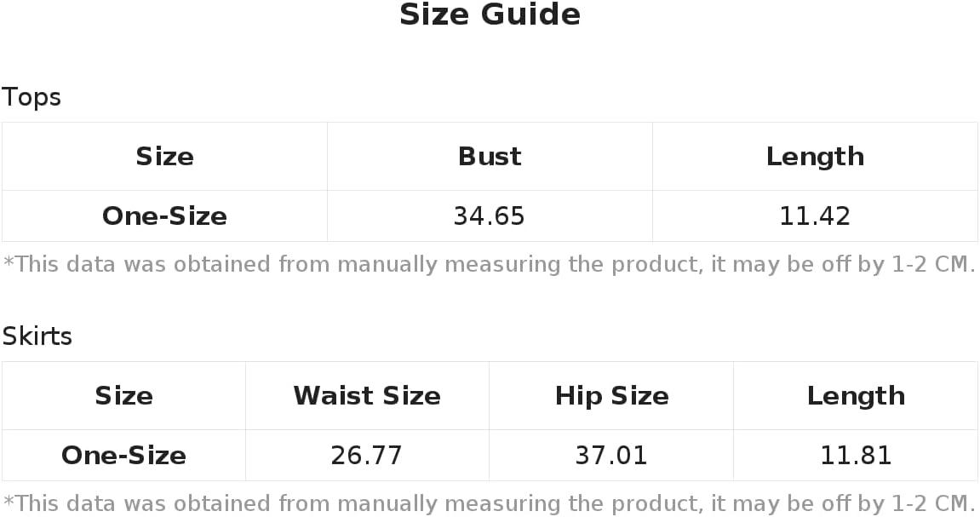The width and height of the screenshot is (980, 517).
Task: Click the hip value 37.01
Action: (x=610, y=456)
